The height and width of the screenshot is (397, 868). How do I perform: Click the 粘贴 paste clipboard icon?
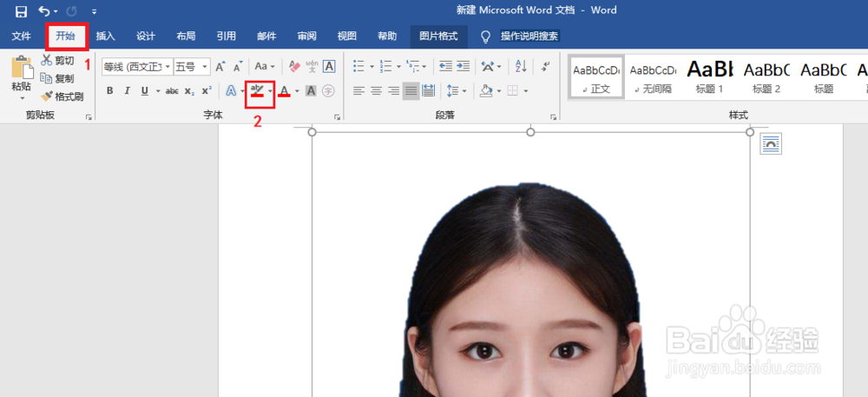pos(22,68)
